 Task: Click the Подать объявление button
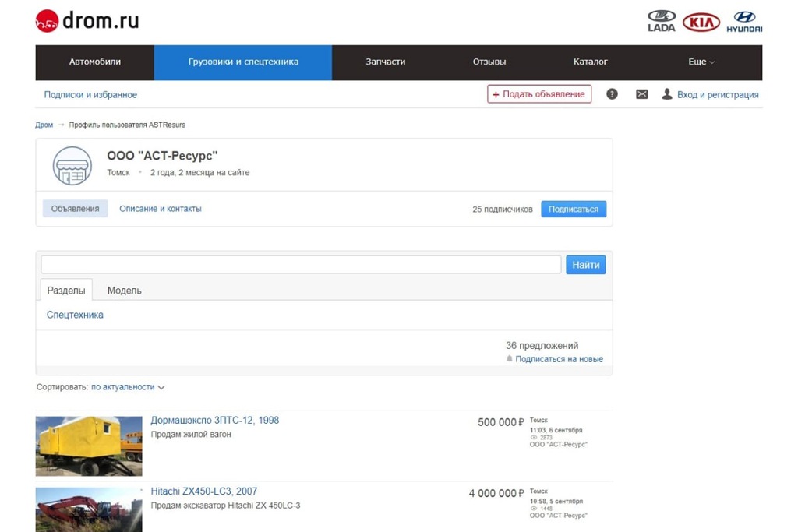click(538, 94)
